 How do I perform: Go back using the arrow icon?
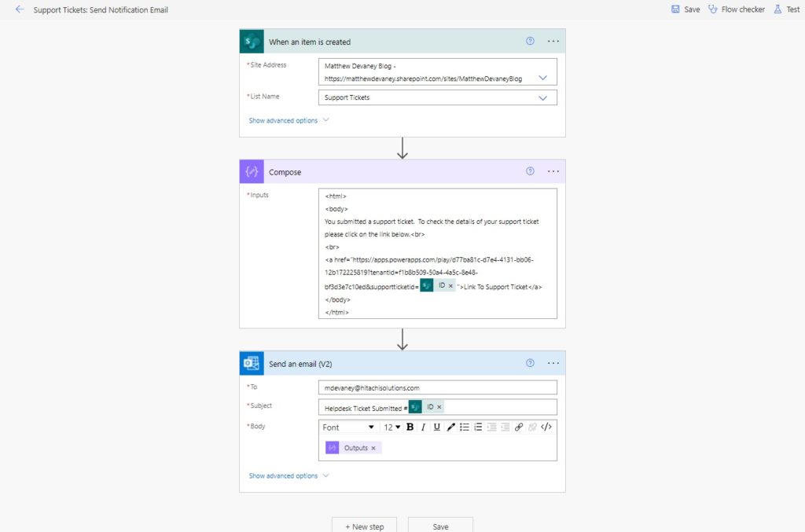click(20, 9)
